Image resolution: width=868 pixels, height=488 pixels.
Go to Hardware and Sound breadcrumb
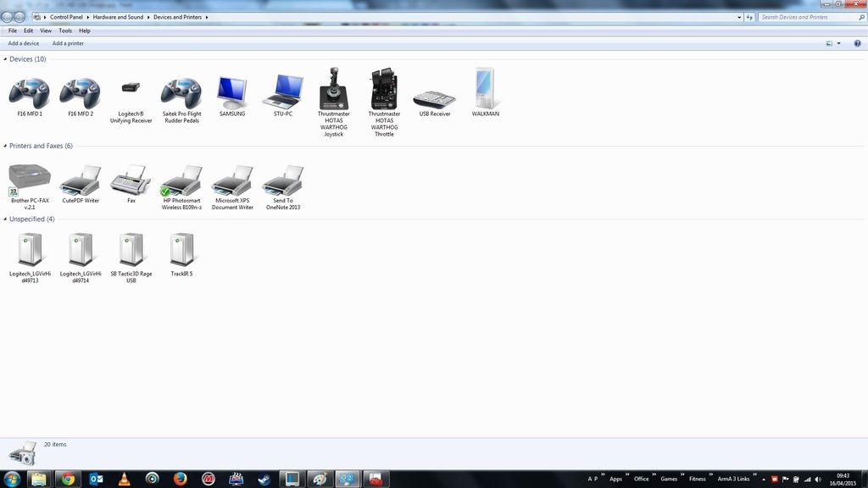pos(118,17)
